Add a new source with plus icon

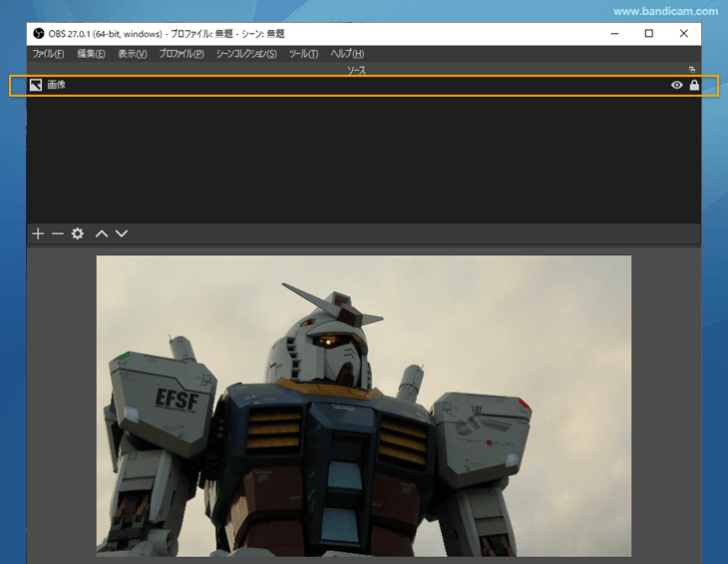38,234
